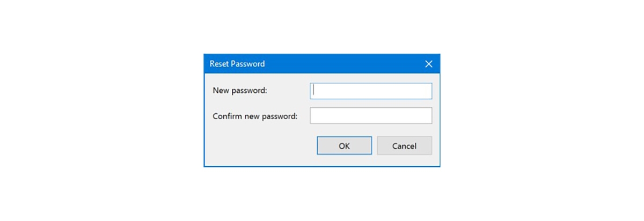Click the "New password:" label text
This screenshot has width=644, height=221.
tap(240, 91)
